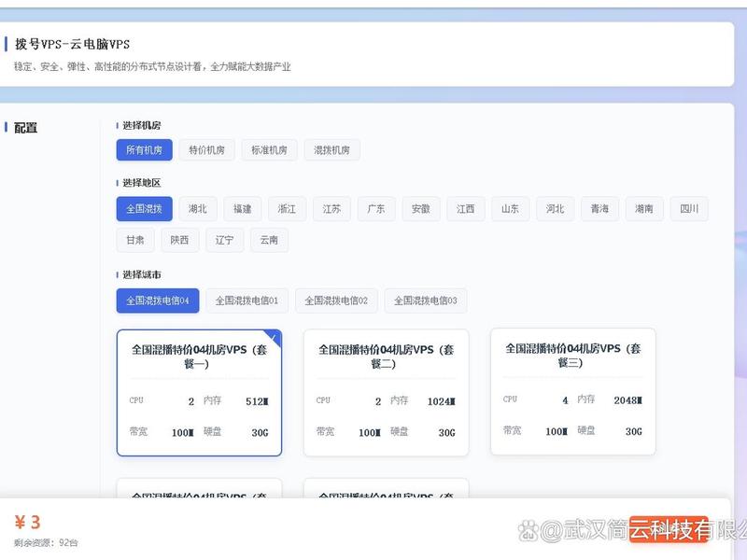Choose 湖北 region

coord(198,209)
